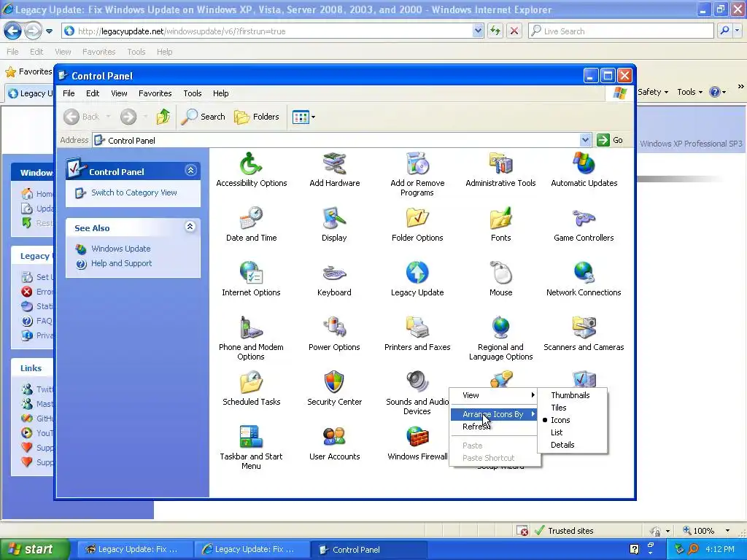747x560 pixels.
Task: Open Network Connections
Action: pyautogui.click(x=584, y=279)
